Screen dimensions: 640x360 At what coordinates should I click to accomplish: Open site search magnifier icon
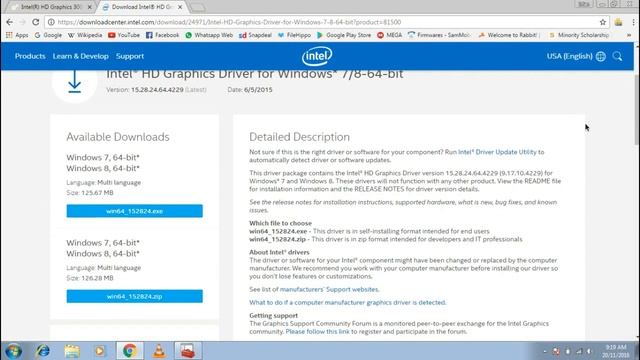[617, 56]
